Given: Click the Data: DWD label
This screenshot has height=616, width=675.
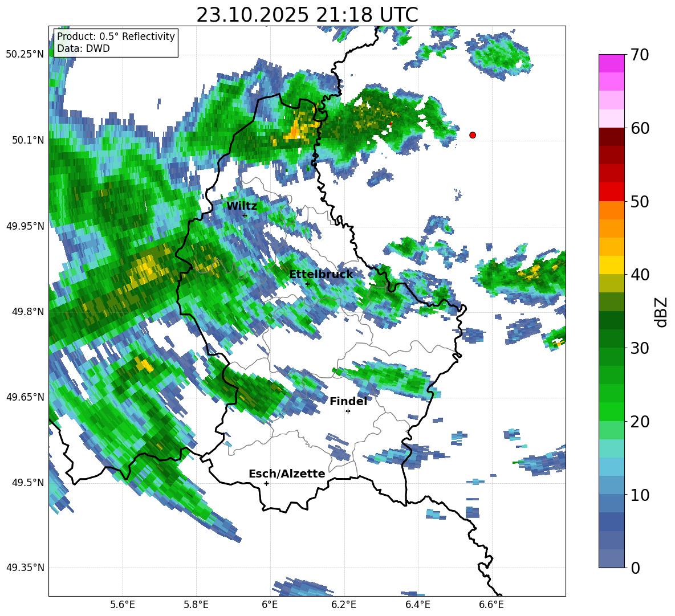Looking at the screenshot, I should coord(83,48).
